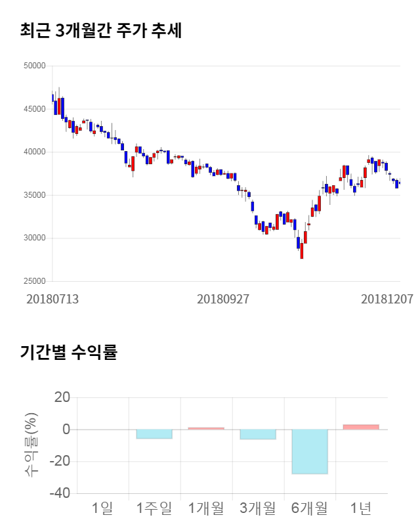The image size is (420, 532).
Task: Select the 1주일 light blue return bar
Action: pyautogui.click(x=154, y=433)
